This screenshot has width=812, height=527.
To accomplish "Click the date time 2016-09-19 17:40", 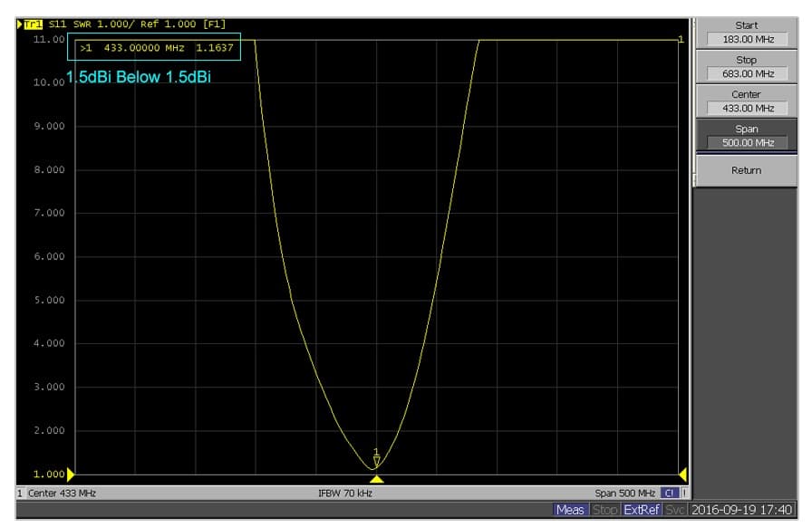I will point(741,510).
